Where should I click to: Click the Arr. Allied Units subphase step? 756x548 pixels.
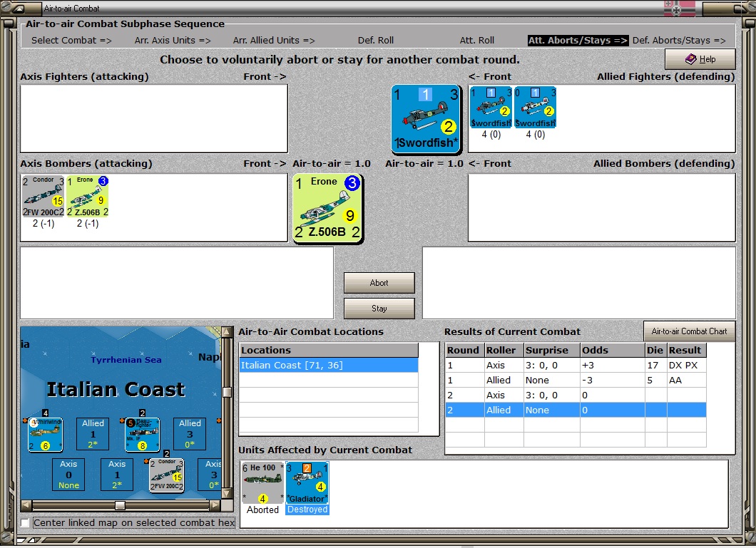(274, 41)
